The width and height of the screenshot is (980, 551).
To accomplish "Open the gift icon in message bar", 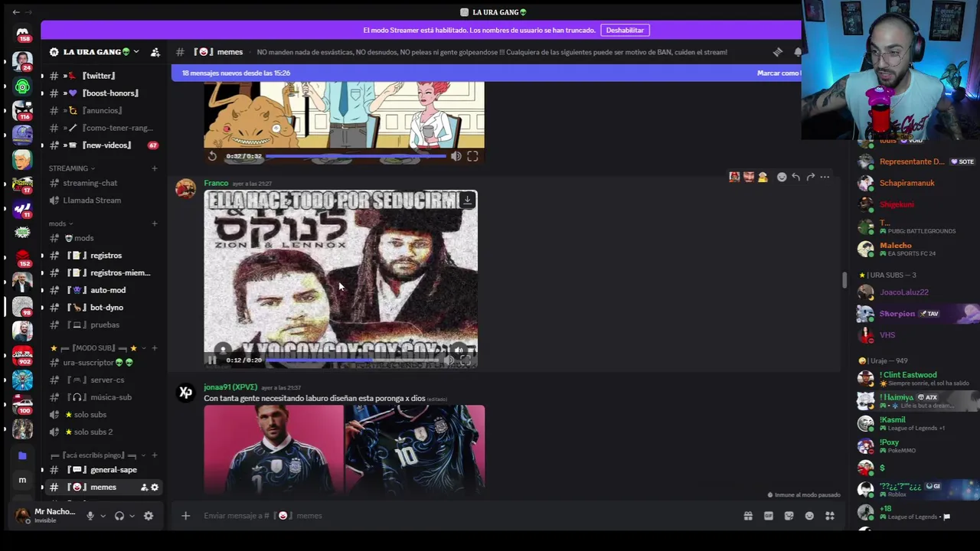I will [x=748, y=516].
